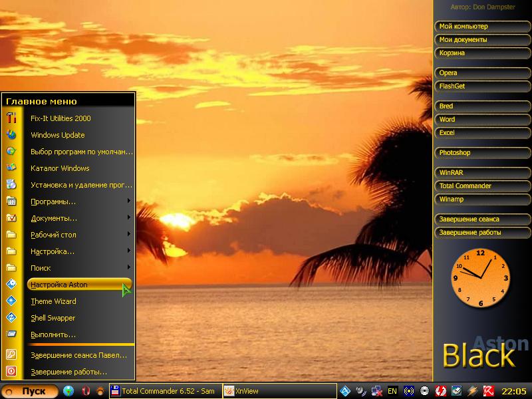Click the red circular arrows tray icon
This screenshot has width=532, height=399.
point(440,391)
